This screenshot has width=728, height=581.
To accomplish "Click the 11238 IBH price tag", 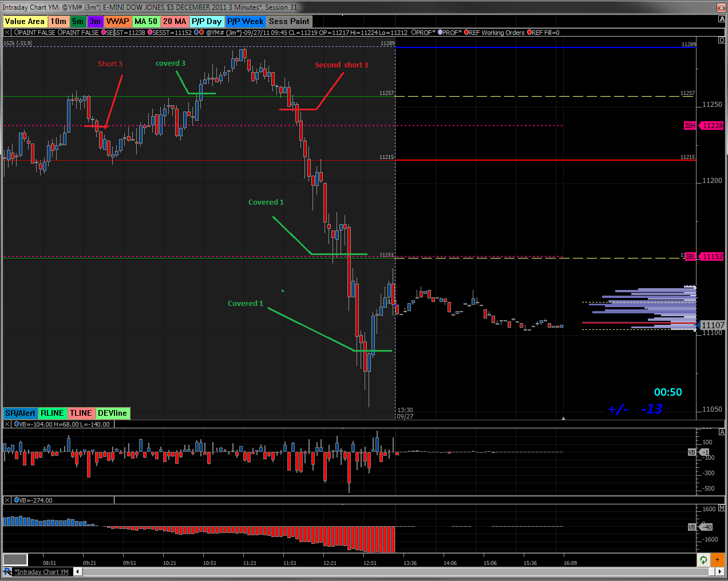I will coord(712,126).
